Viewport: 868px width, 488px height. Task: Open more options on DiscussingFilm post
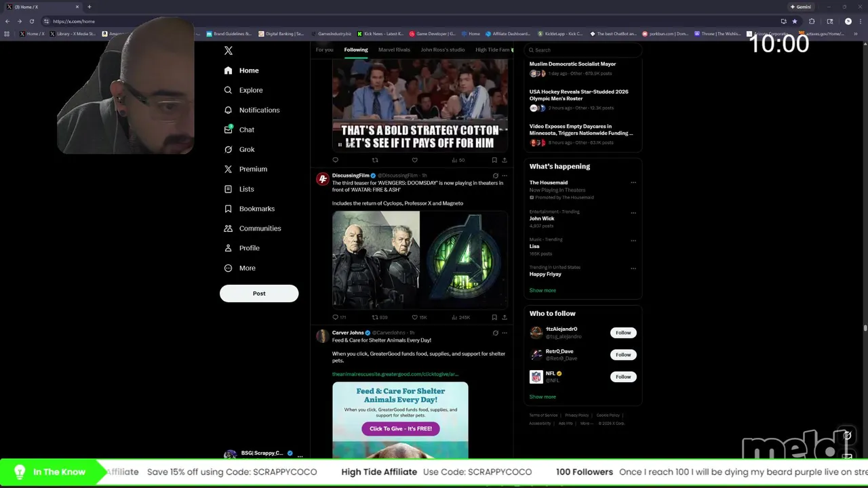[x=504, y=176]
